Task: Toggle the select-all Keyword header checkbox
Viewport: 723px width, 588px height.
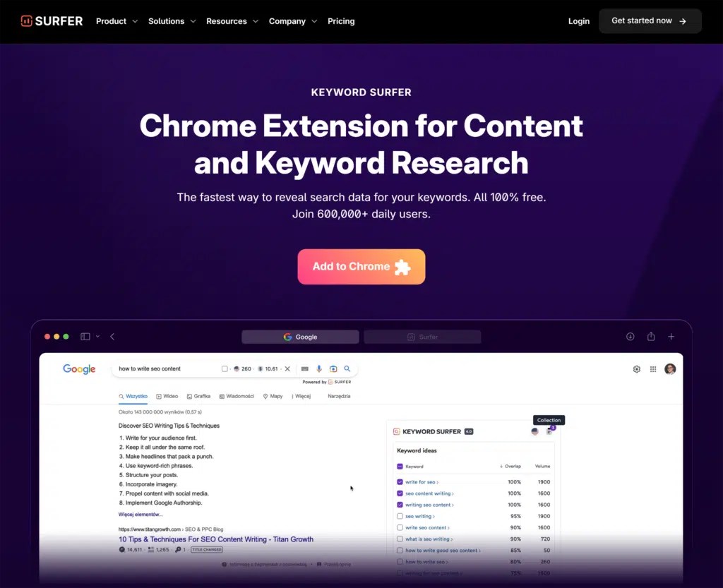Action: (x=400, y=467)
